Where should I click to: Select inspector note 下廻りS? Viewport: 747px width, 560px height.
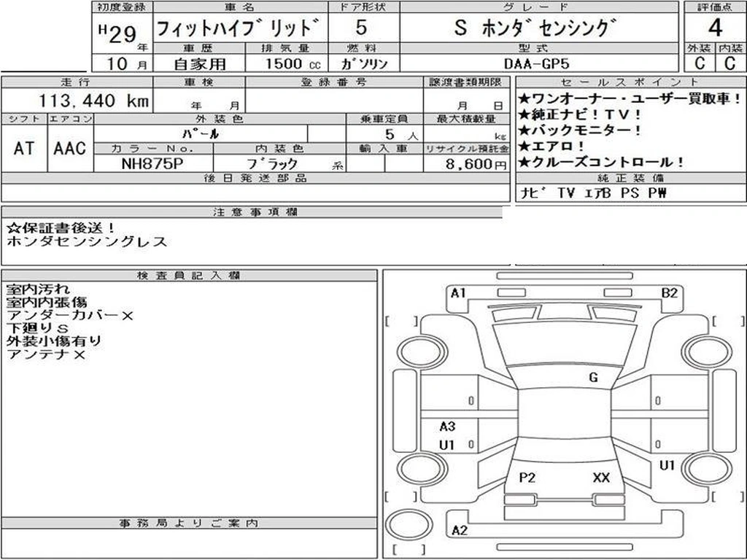(37, 328)
